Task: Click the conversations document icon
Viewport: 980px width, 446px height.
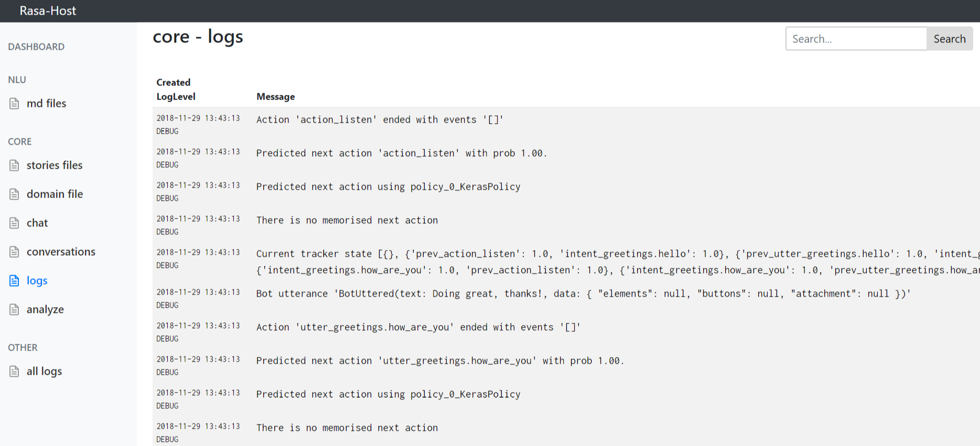Action: pos(14,252)
